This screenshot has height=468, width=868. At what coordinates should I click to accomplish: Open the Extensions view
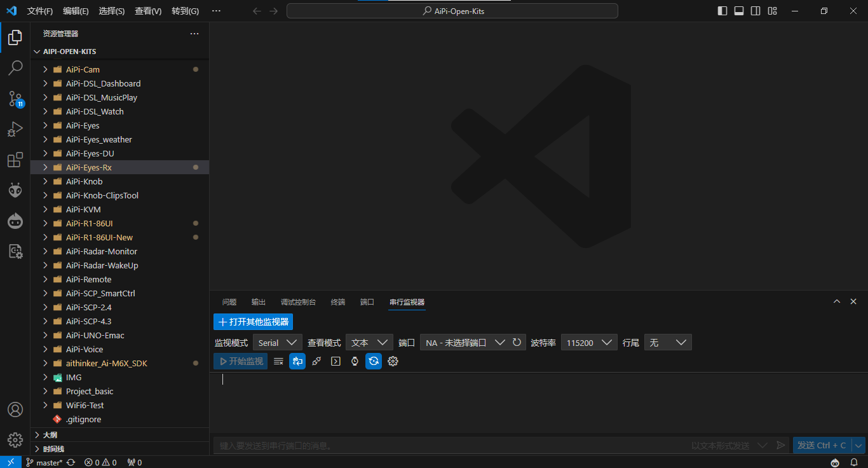15,160
